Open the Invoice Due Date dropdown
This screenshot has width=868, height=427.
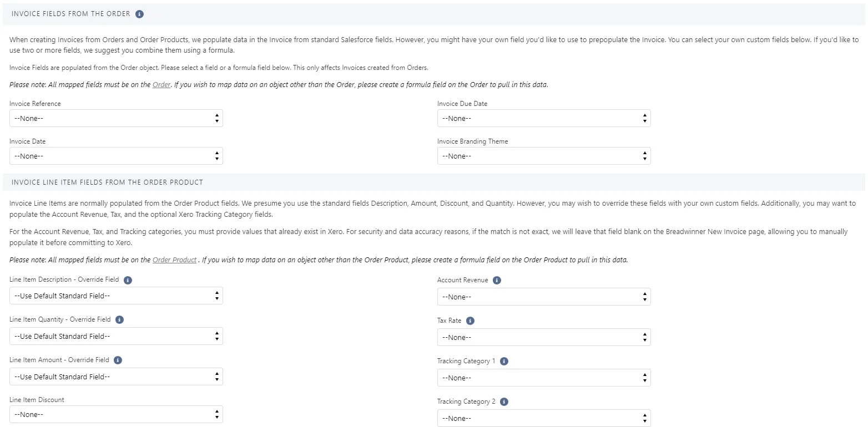pyautogui.click(x=544, y=118)
